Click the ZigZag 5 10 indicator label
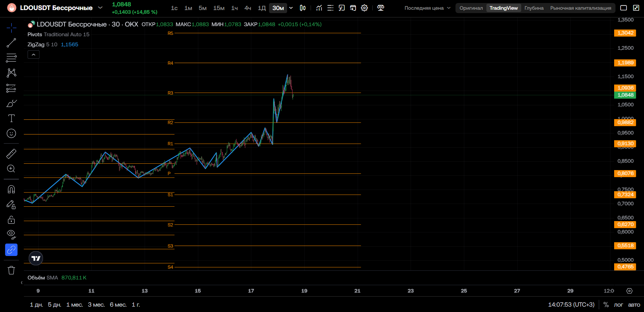Image resolution: width=644 pixels, height=312 pixels. 42,44
